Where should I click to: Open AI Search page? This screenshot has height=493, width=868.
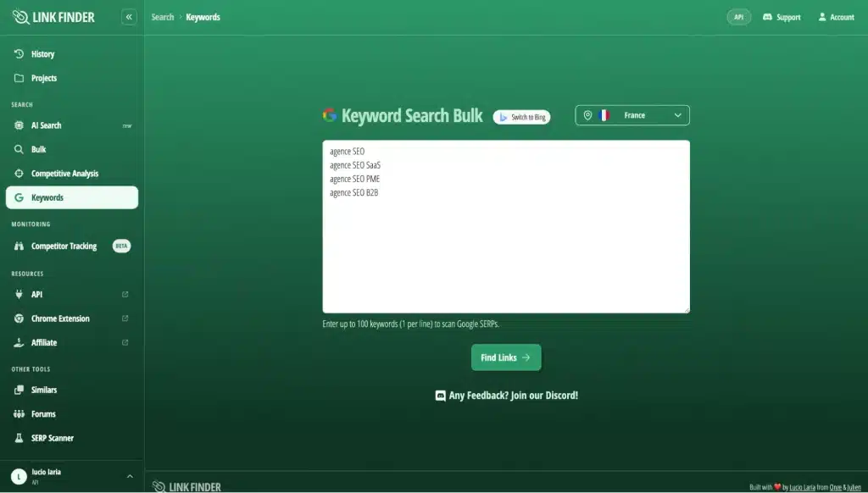pos(72,125)
